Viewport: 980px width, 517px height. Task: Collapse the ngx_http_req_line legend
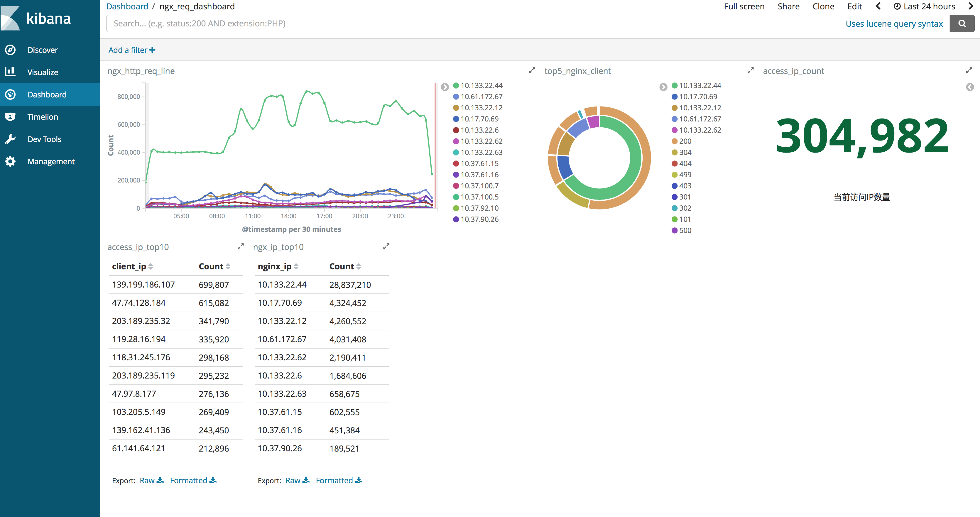[x=445, y=87]
